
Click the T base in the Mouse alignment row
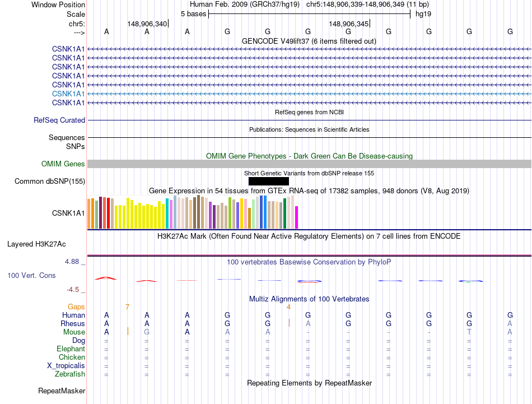pyautogui.click(x=469, y=332)
